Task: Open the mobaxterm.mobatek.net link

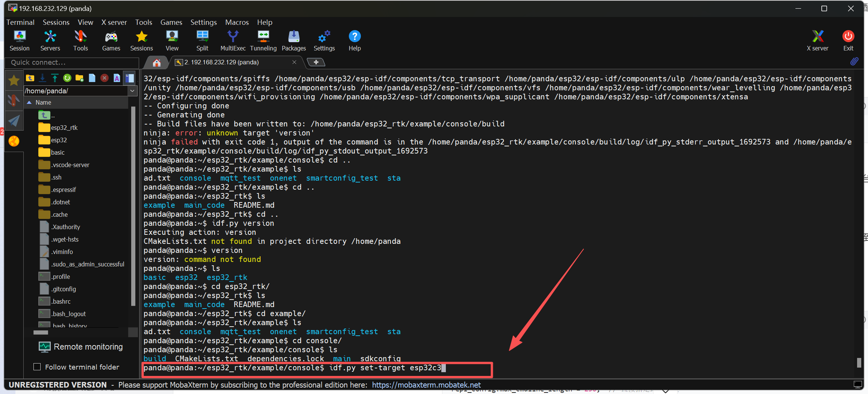Action: (x=426, y=385)
